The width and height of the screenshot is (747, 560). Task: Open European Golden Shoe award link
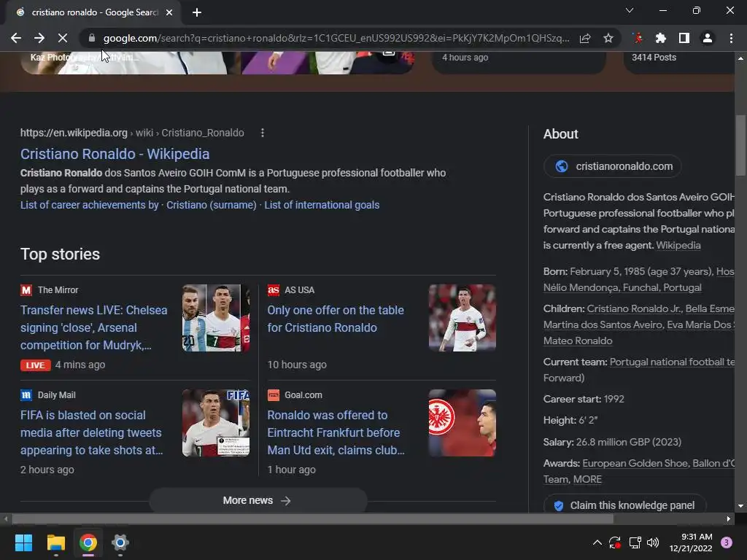click(x=635, y=463)
